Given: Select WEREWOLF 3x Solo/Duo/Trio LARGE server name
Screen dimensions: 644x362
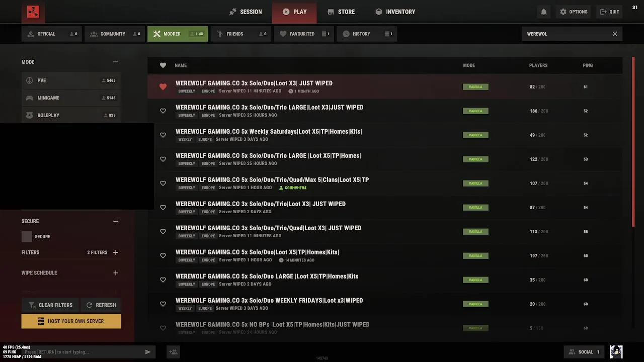Looking at the screenshot, I should pyautogui.click(x=269, y=107).
